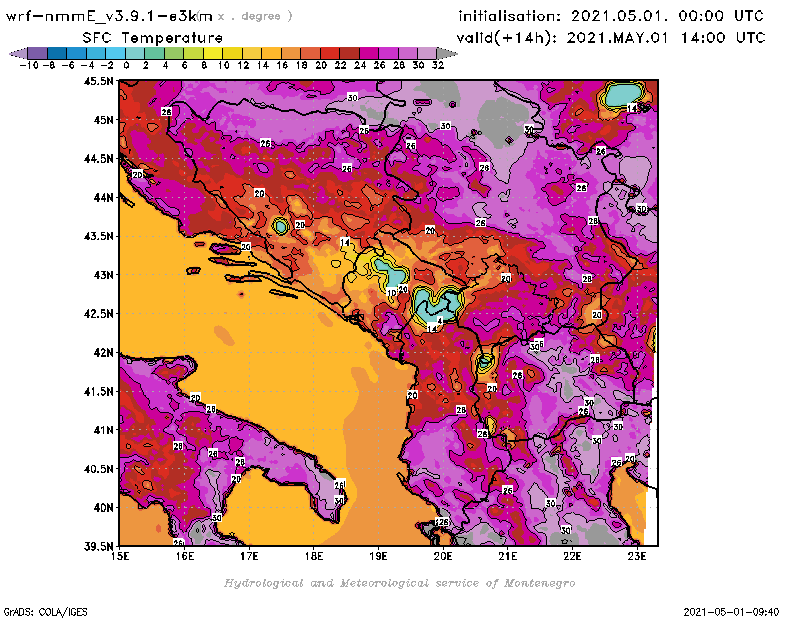This screenshot has height=618, width=800.
Task: Click the '16E' longitude axis label
Action: coord(185,556)
